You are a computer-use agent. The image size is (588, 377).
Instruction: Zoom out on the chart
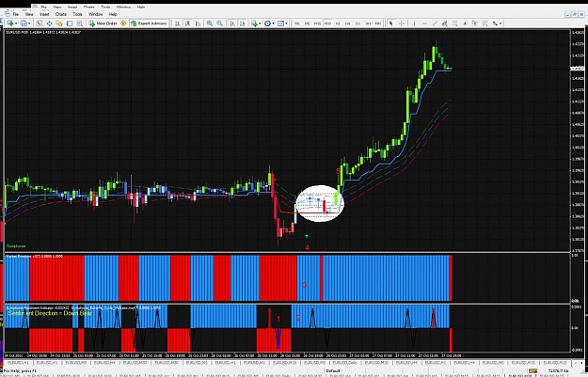point(220,24)
